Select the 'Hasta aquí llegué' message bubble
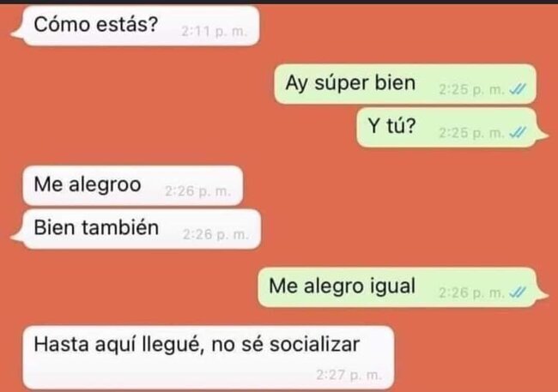 point(209,358)
